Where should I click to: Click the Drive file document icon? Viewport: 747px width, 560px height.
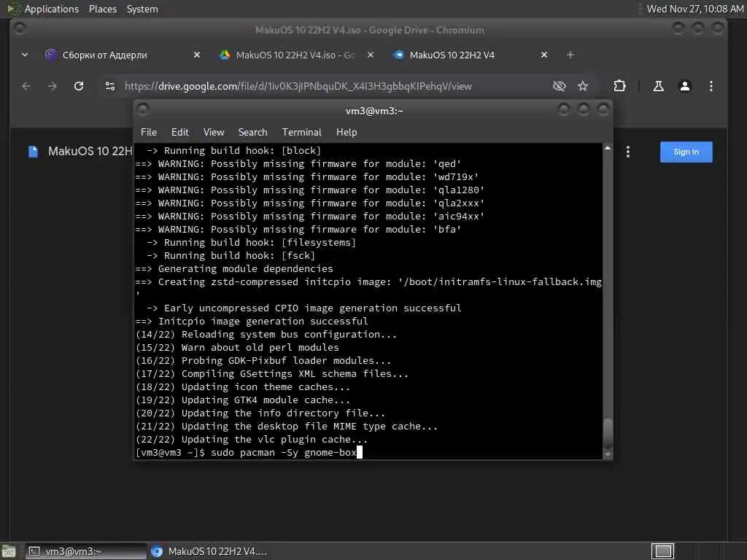click(x=33, y=152)
